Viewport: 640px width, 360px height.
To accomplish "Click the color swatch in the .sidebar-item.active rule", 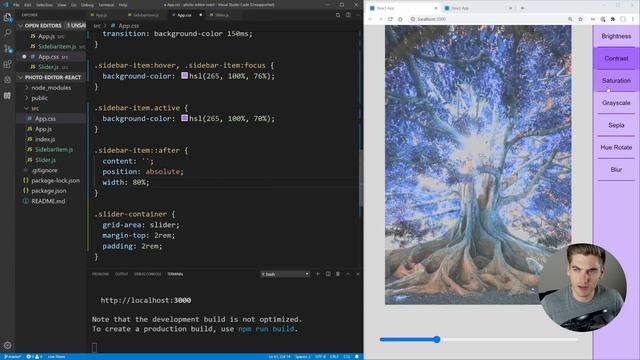I will tap(184, 118).
